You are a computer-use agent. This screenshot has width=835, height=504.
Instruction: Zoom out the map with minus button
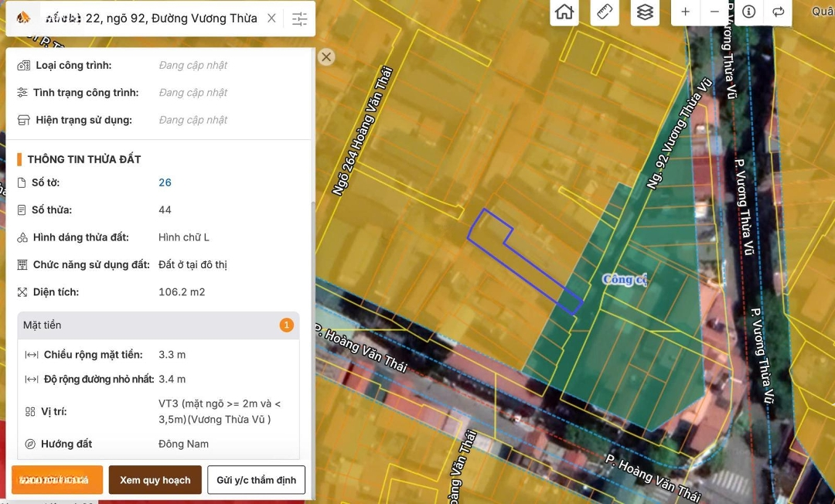point(714,12)
